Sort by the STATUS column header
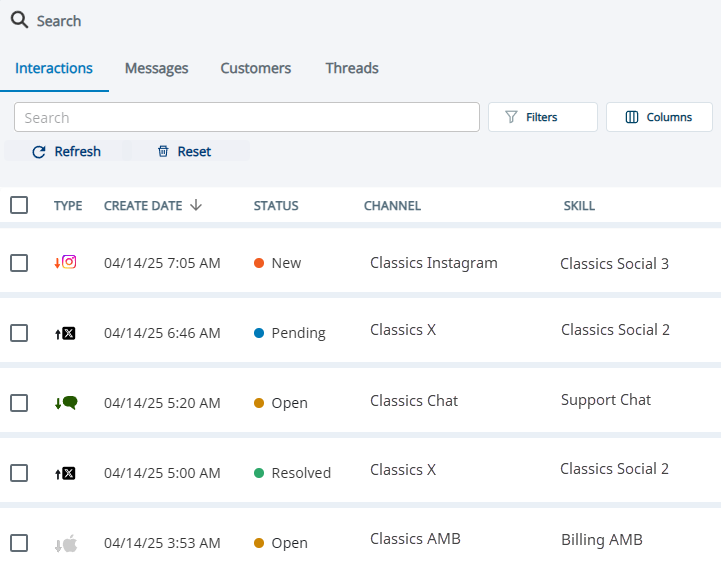721x571 pixels. tap(276, 206)
